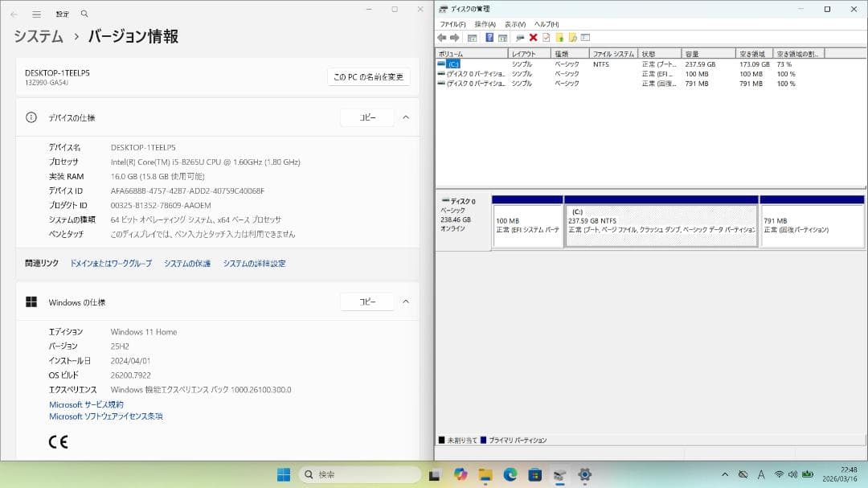Click この PC の名前を変更 button

[369, 77]
